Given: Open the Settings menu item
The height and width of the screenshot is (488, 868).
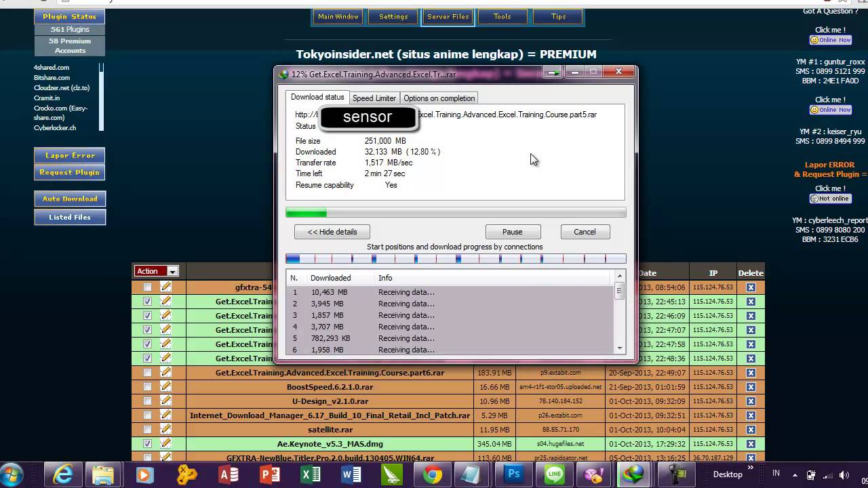Looking at the screenshot, I should click(x=393, y=17).
